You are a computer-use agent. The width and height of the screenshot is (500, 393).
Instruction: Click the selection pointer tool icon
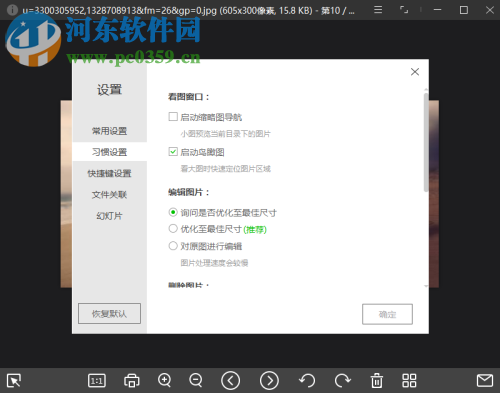(14, 380)
